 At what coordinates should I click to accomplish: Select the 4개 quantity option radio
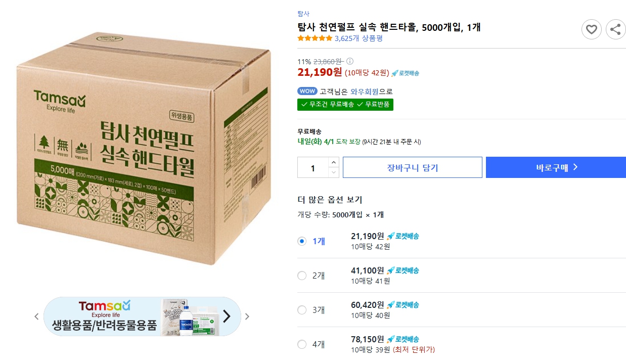302,344
